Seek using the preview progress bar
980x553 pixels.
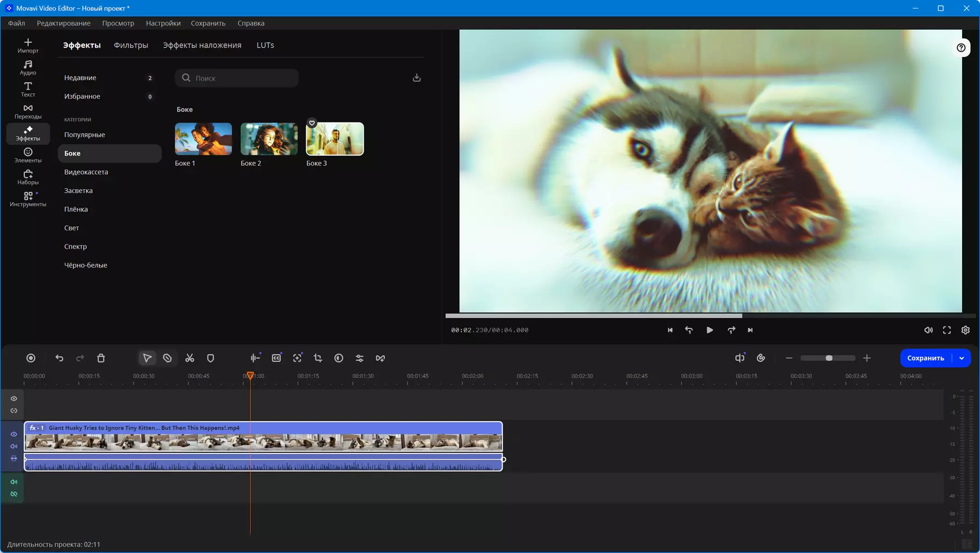(710, 316)
